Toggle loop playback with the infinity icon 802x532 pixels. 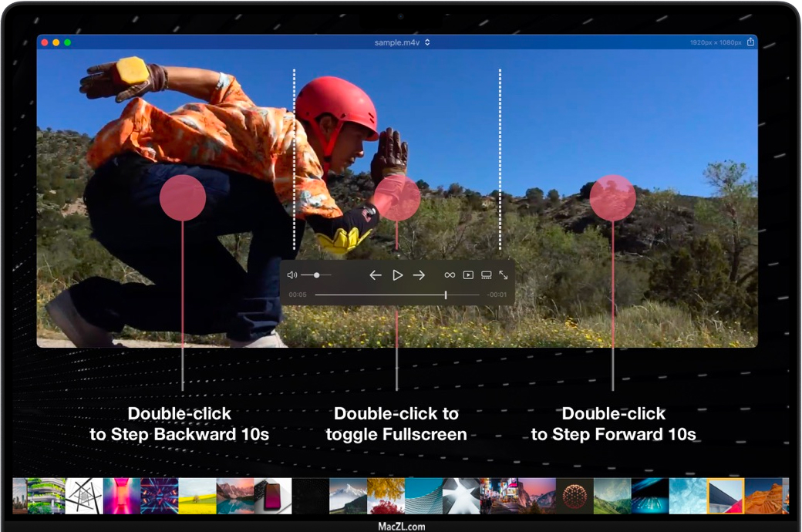(x=450, y=275)
